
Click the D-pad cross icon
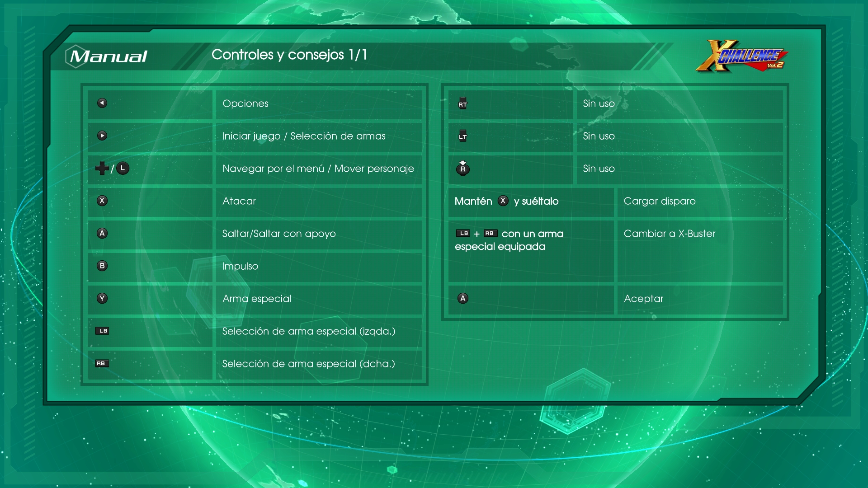[x=102, y=168]
